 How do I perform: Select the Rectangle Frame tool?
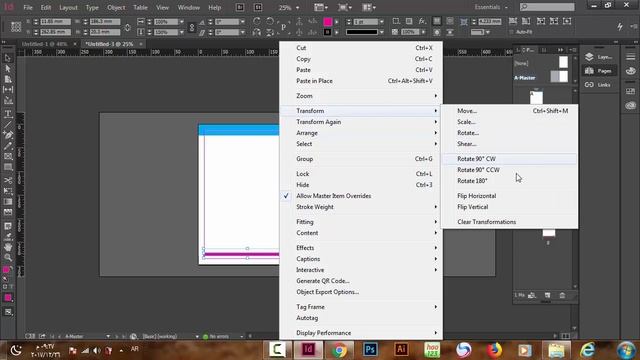pos(8,156)
